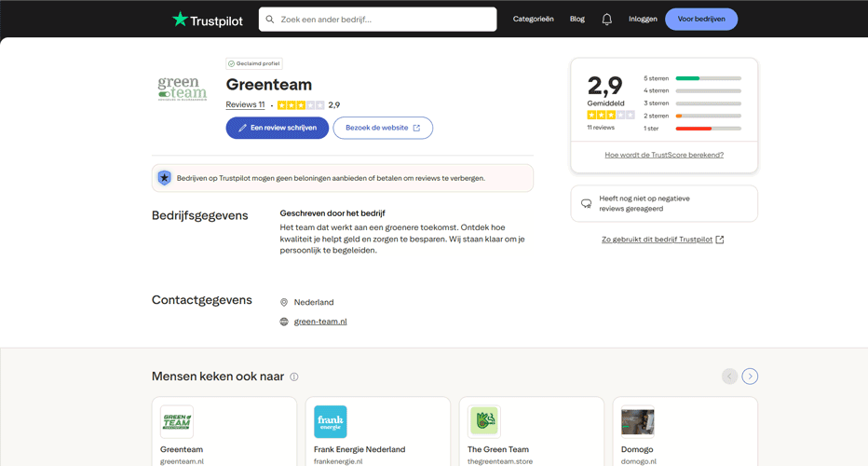Open the Categorieën menu
Viewport: 868px width, 466px height.
coord(533,19)
